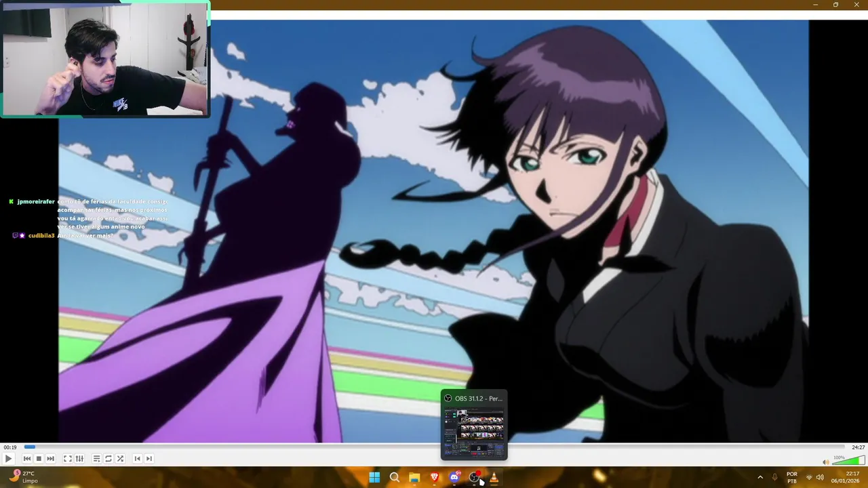This screenshot has width=868, height=488.
Task: Click the Play button in VLC
Action: 8,459
